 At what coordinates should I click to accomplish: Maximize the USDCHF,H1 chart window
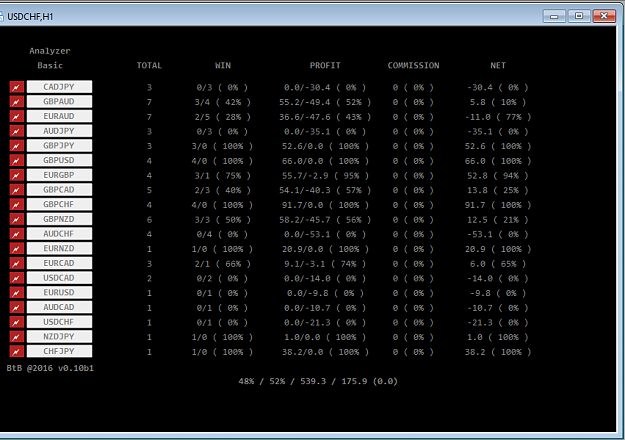tap(579, 16)
